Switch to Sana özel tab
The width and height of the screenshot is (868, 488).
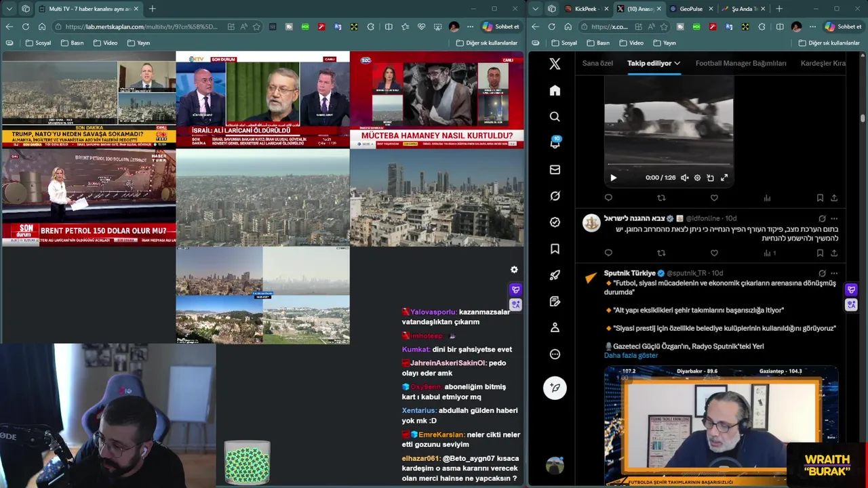pos(597,63)
